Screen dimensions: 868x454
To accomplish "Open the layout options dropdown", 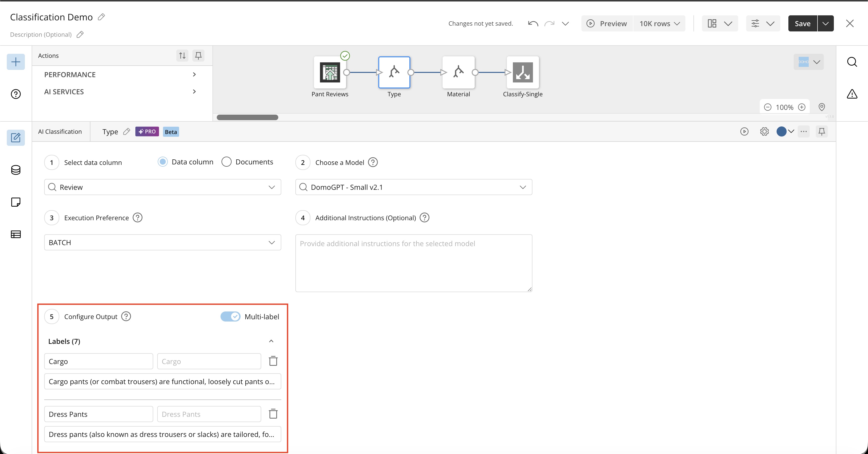I will pyautogui.click(x=720, y=23).
